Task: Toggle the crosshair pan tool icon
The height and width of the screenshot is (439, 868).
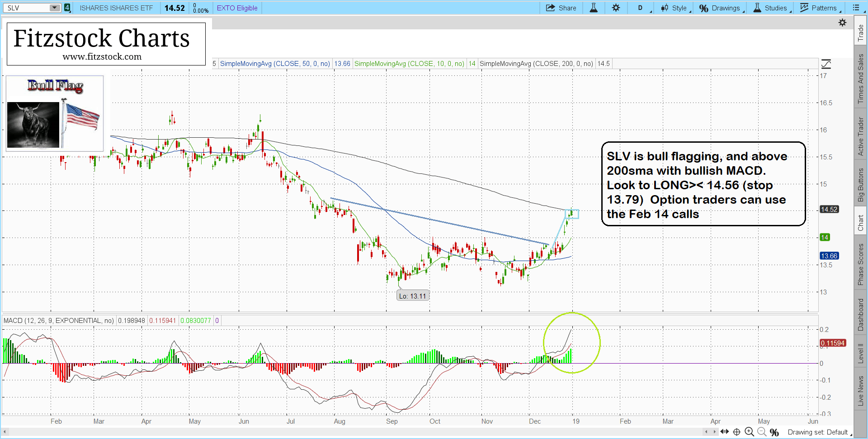Action: click(x=736, y=432)
